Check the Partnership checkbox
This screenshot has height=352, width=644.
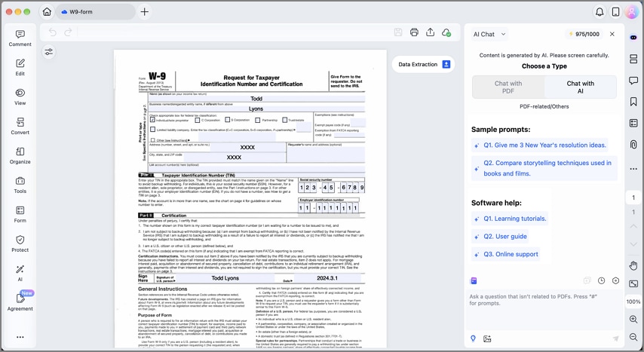pos(257,120)
